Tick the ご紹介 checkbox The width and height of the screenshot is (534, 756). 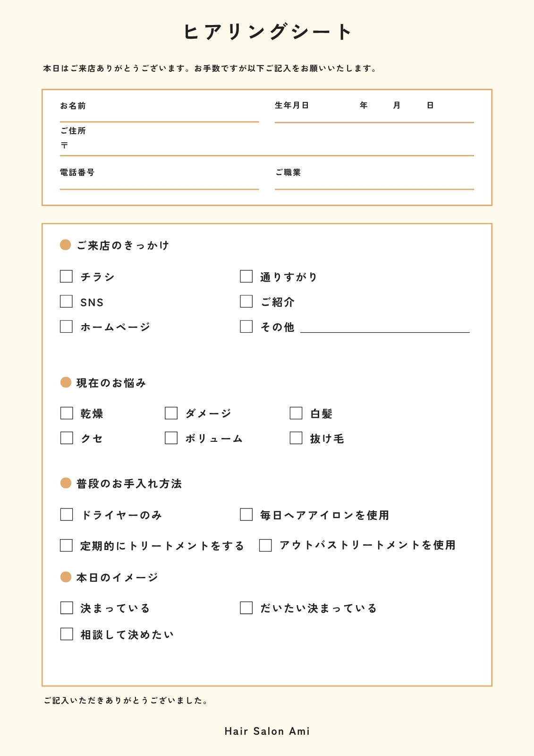point(246,301)
